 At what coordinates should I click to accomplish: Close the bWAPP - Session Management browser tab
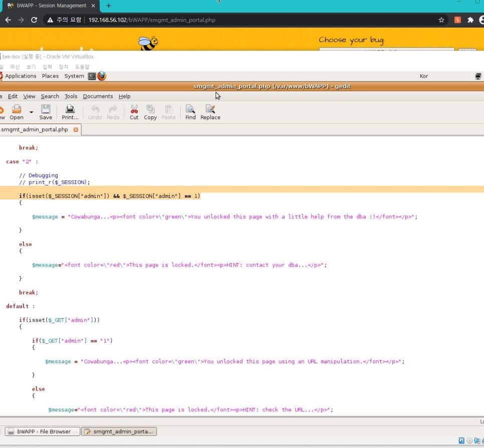(x=93, y=6)
